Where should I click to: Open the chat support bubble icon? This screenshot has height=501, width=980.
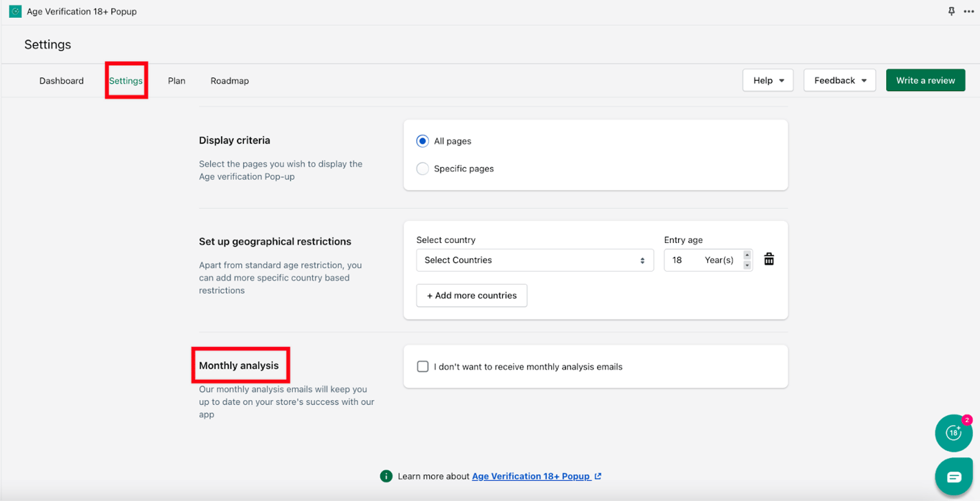click(953, 477)
